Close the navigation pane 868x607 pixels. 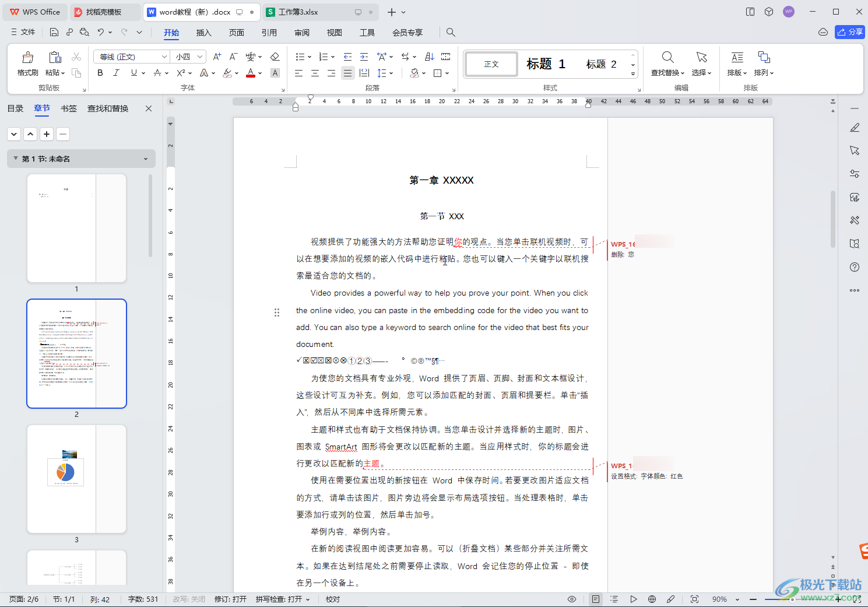click(x=149, y=108)
